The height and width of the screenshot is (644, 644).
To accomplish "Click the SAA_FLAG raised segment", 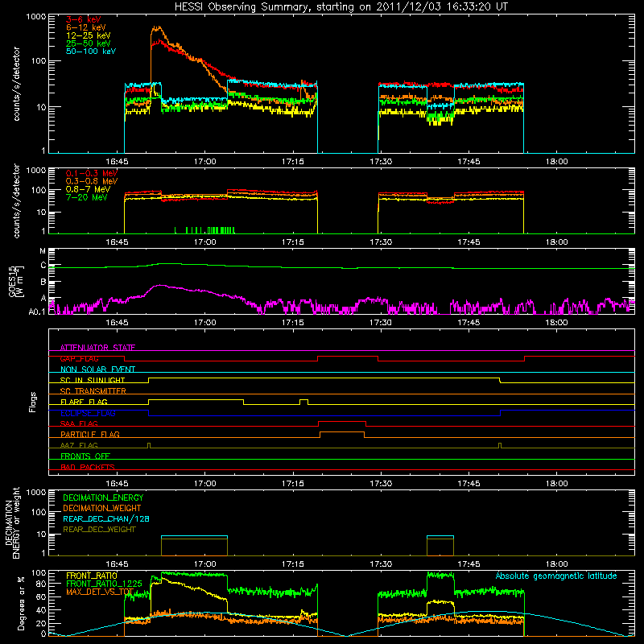I will click(x=342, y=422).
